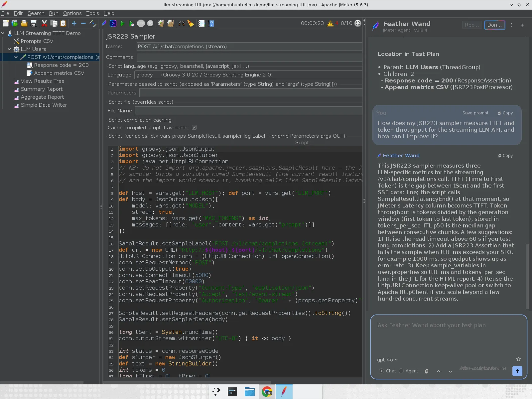Open the File menu

tap(5, 13)
